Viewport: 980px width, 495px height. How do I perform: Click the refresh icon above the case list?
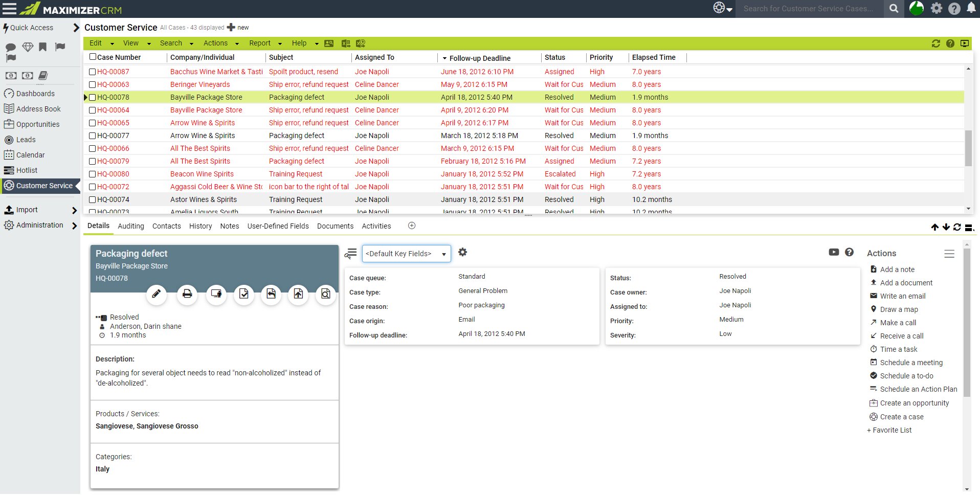(x=936, y=43)
